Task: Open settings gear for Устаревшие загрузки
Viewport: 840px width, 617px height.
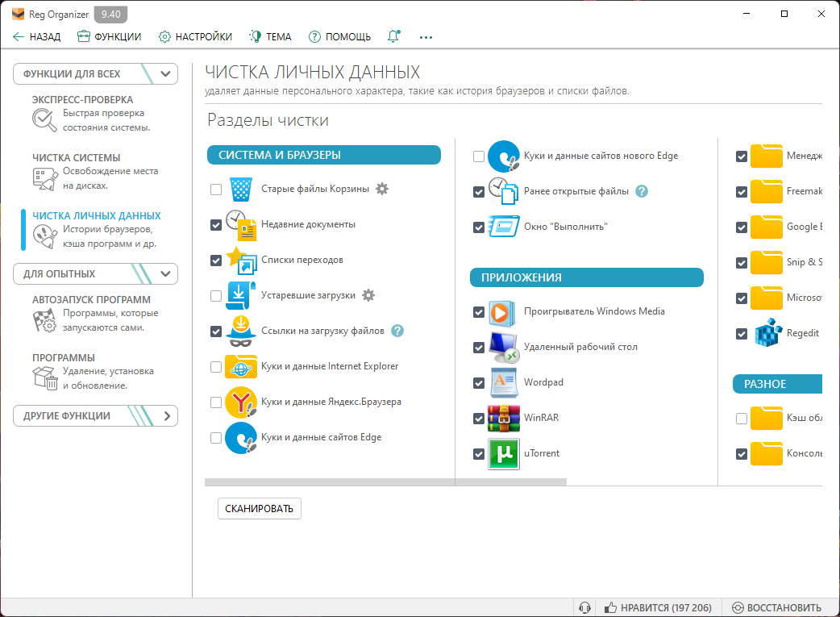Action: [x=368, y=295]
